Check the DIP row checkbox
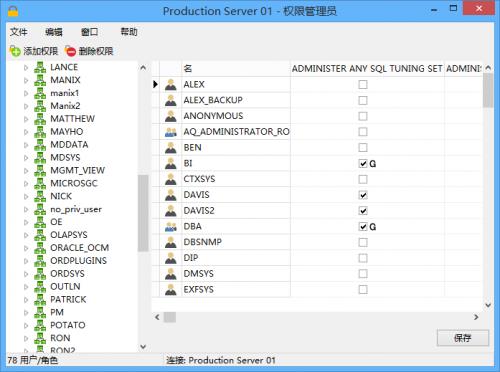 coord(363,258)
